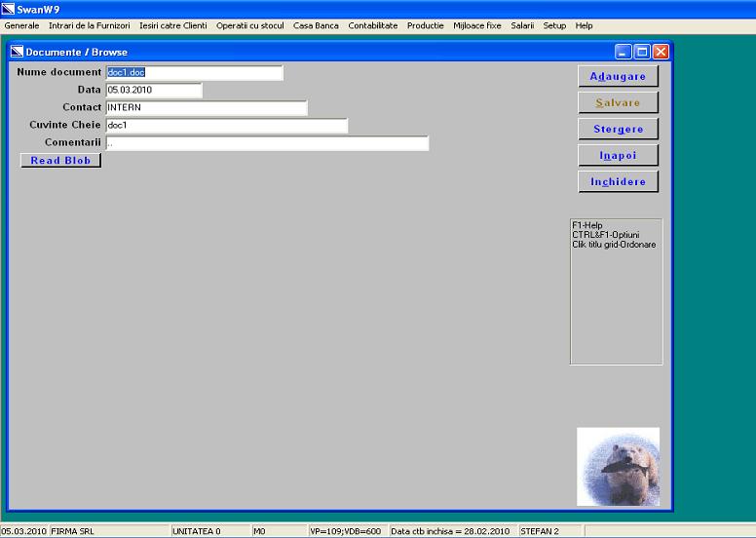Click the Inchidere button
This screenshot has height=538, width=756.
click(618, 181)
